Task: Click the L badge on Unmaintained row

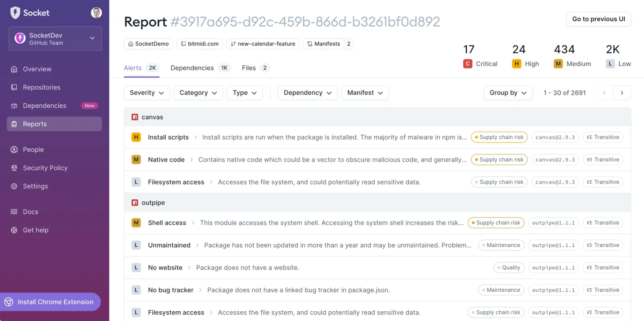Action: click(x=136, y=245)
